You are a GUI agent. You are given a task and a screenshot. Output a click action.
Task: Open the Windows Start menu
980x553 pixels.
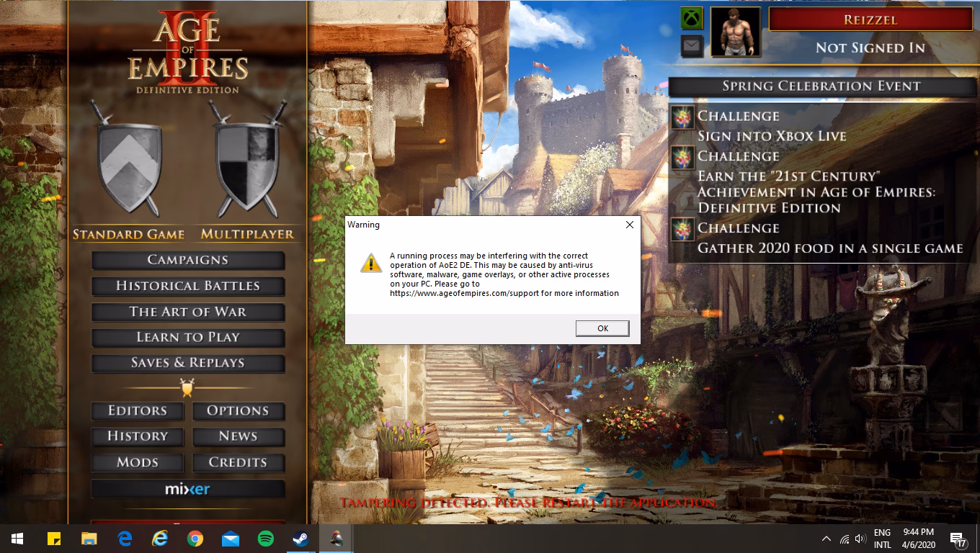click(17, 539)
